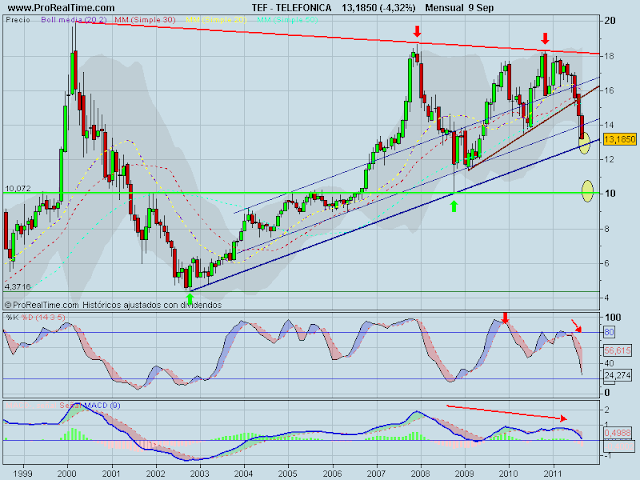Click the 10,072 horizontal level label
This screenshot has height=480, width=640.
pos(18,188)
